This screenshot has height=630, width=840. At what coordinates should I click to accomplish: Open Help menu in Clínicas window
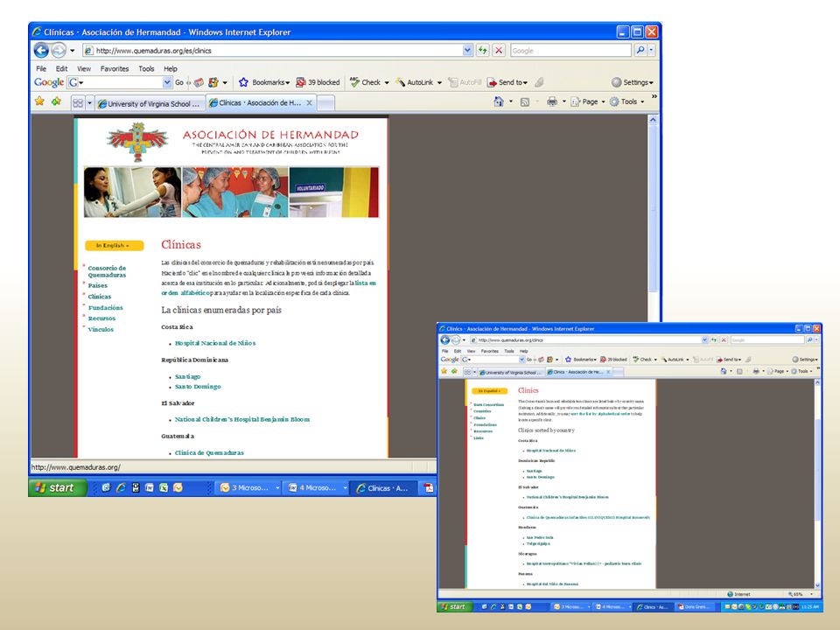click(x=171, y=68)
